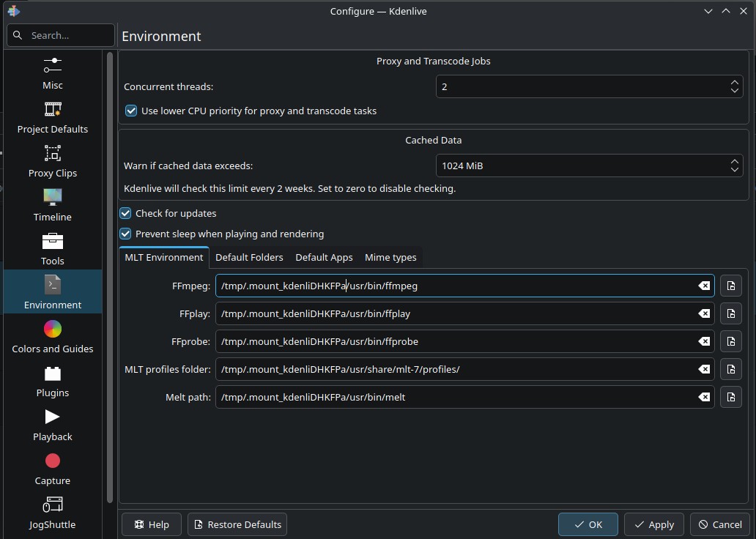Select Project Defaults in sidebar
Image resolution: width=756 pixels, height=539 pixels.
[52, 117]
